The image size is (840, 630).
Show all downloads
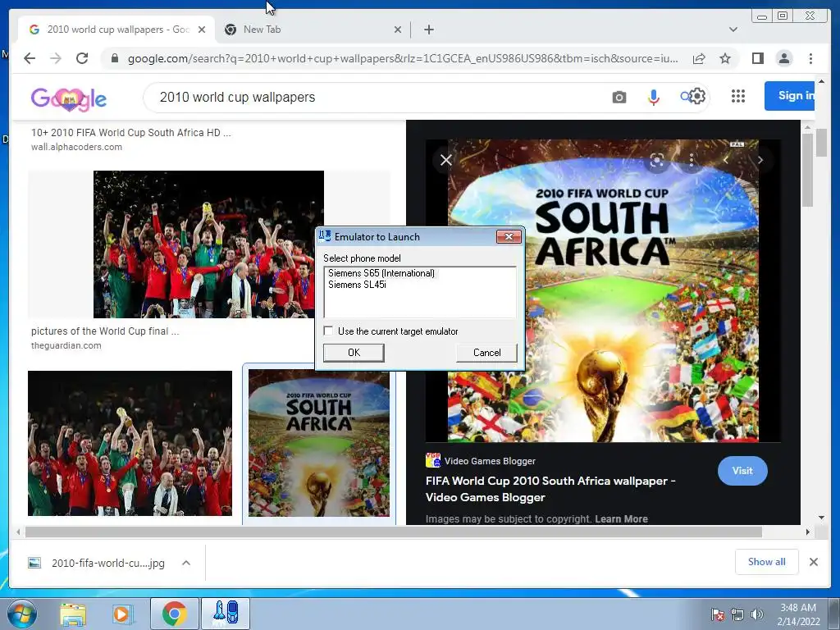pyautogui.click(x=767, y=561)
